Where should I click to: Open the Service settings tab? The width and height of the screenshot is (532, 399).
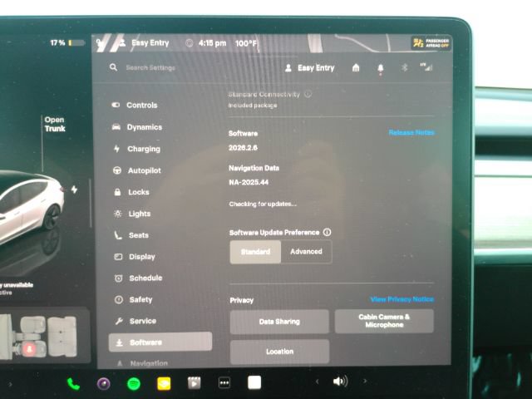point(135,321)
